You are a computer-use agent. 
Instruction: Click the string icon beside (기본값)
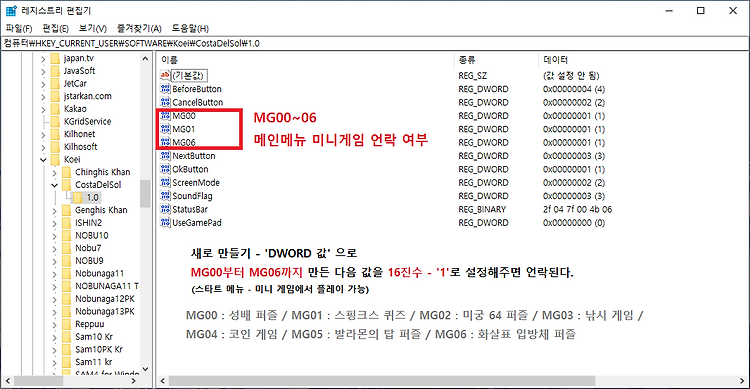click(x=165, y=76)
